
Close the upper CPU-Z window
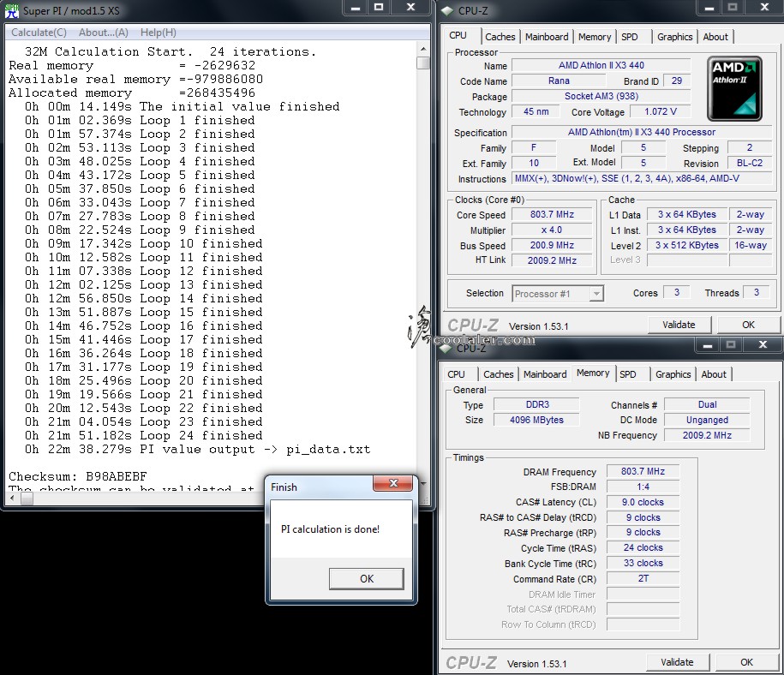point(764,8)
